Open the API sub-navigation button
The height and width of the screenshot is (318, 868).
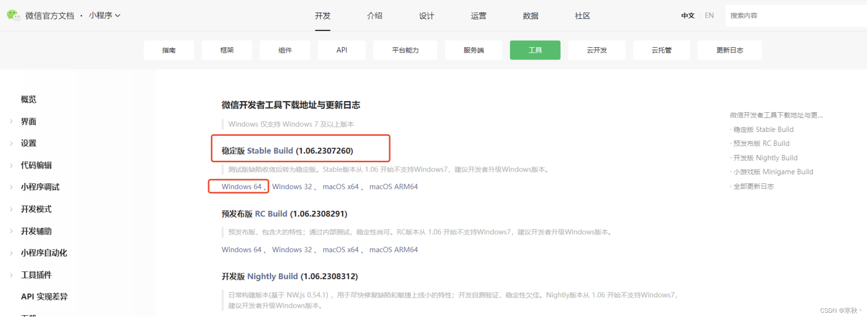(x=342, y=50)
